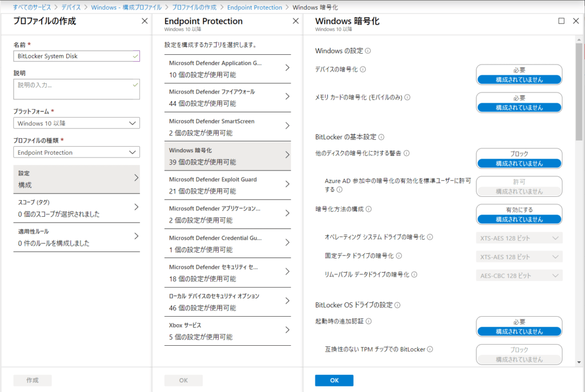Viewport: 585px width, 392px height.
Task: Click info icon beside 固定データ ドライブの暗号化
Action: (399, 256)
